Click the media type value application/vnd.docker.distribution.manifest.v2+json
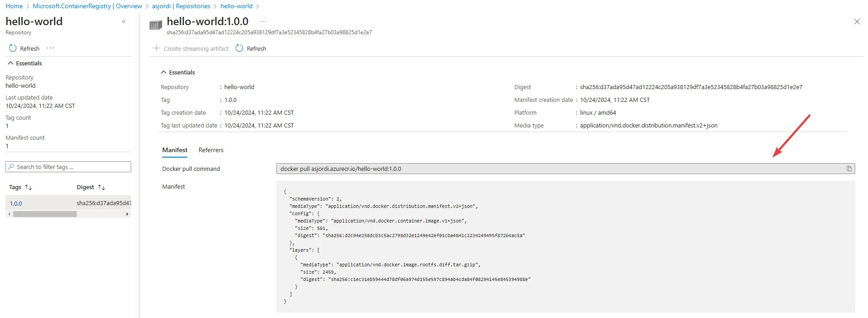This screenshot has height=318, width=868. pyautogui.click(x=649, y=125)
